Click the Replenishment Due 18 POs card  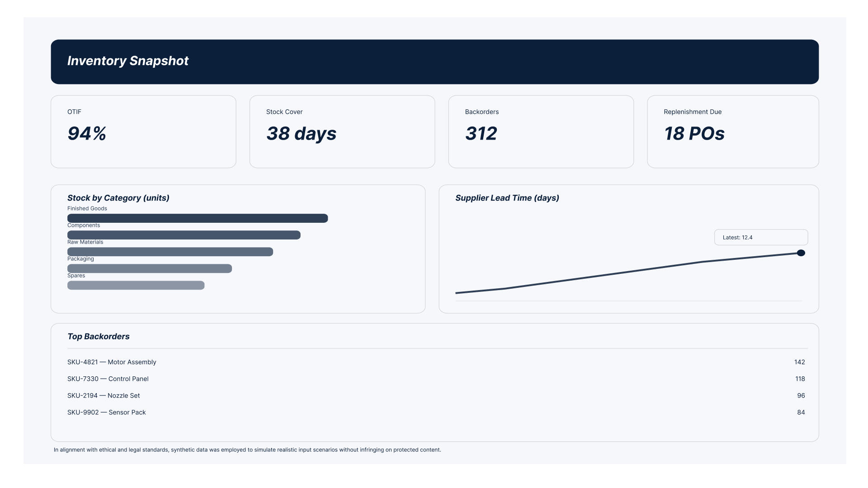click(x=732, y=131)
